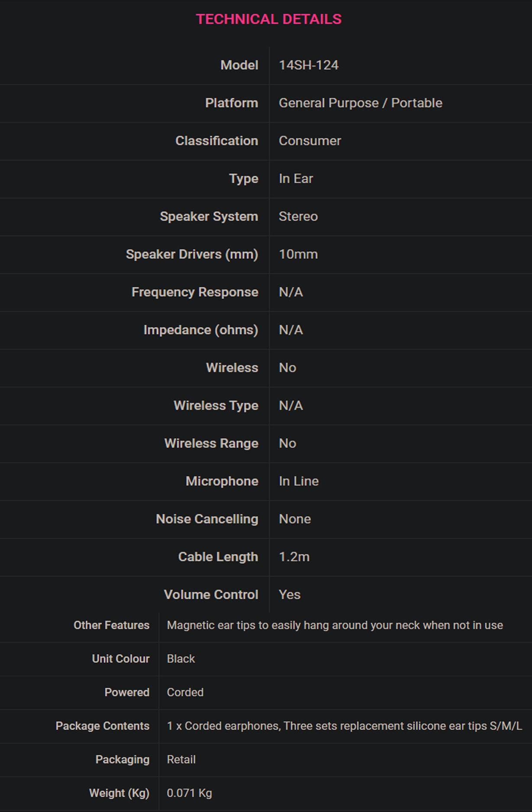This screenshot has height=812, width=532.
Task: Click the model number 14SH-124
Action: point(308,65)
